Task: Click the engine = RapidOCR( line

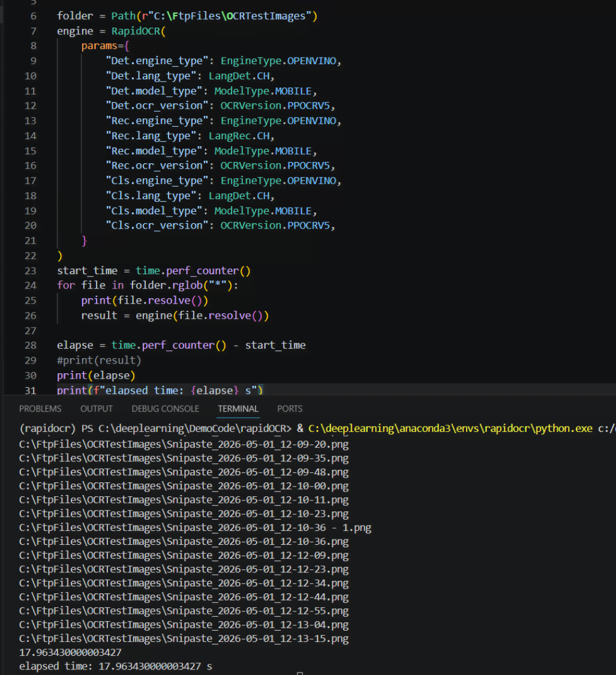Action: [x=111, y=31]
